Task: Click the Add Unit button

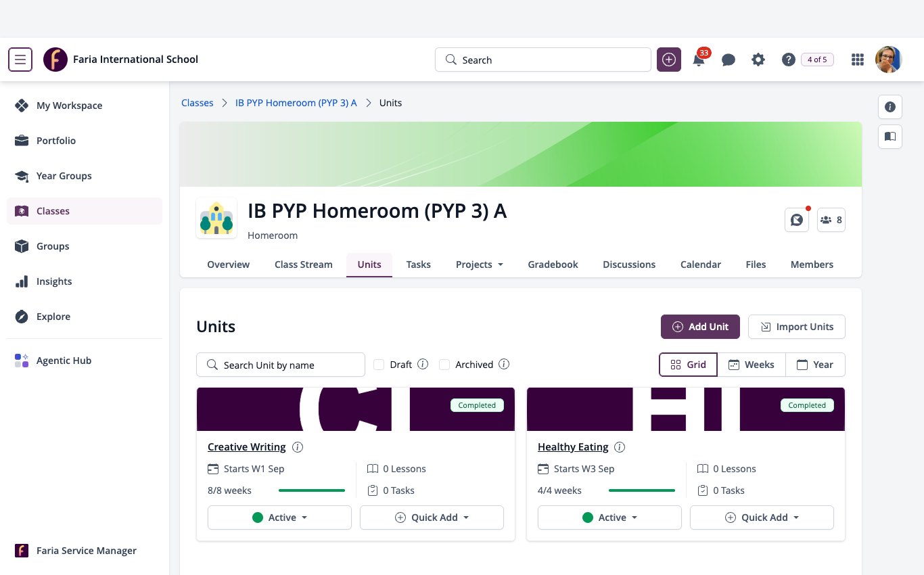Action: coord(700,327)
